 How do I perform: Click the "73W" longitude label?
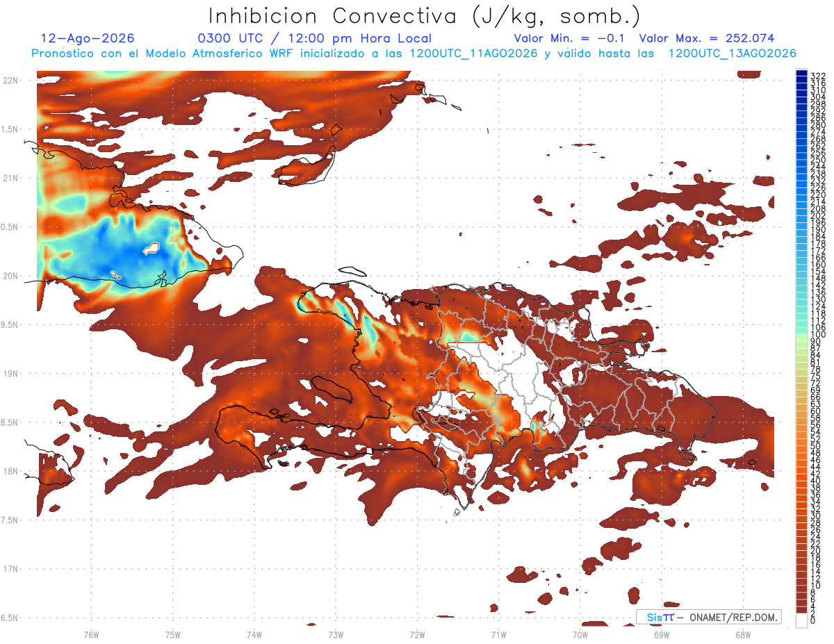[x=336, y=634]
